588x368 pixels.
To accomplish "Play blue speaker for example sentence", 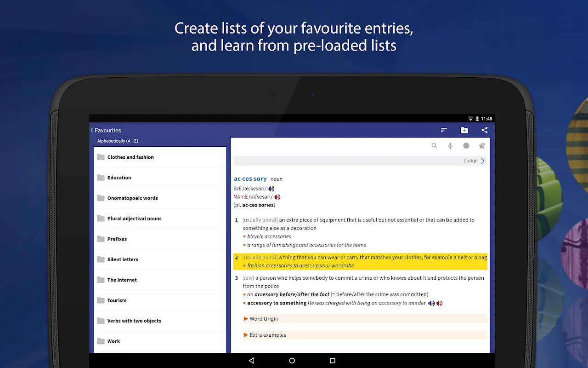I will (431, 303).
